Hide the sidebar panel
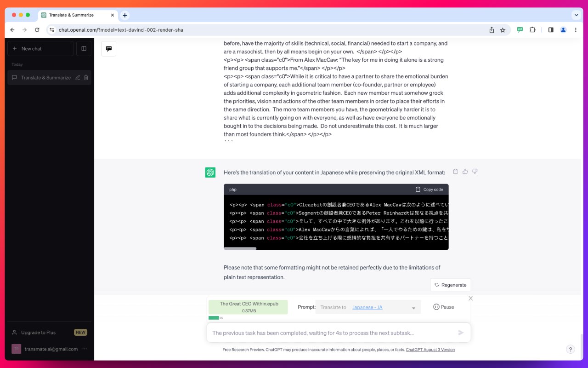588x368 pixels. coord(84,49)
